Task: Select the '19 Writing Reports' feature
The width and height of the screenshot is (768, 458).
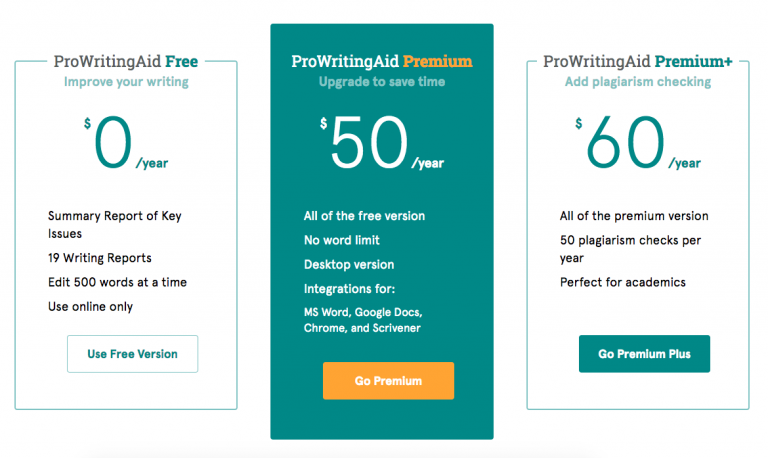Action: 102,258
